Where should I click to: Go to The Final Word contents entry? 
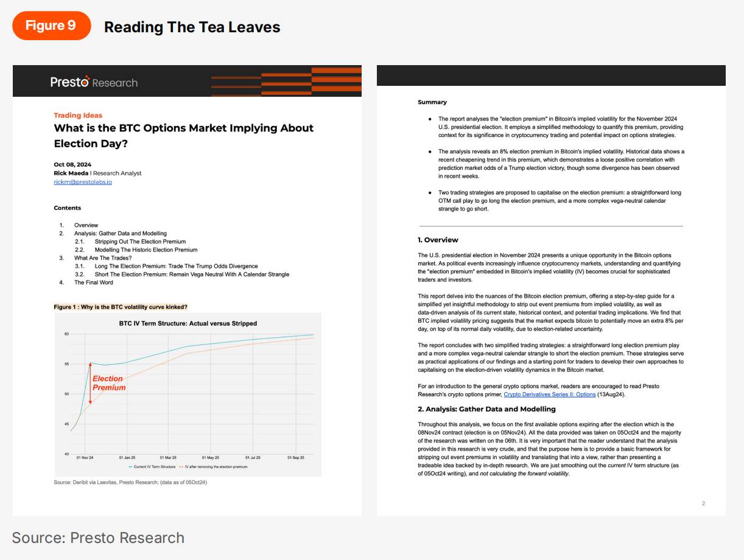click(x=93, y=282)
